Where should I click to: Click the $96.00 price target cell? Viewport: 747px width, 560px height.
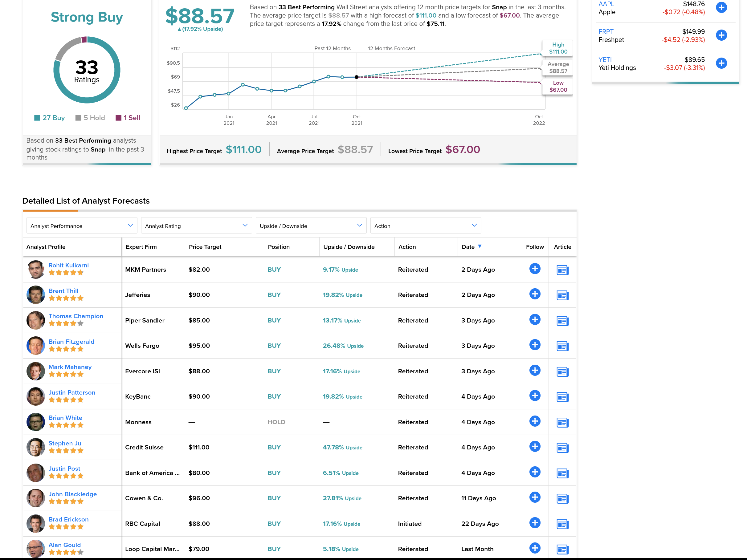pos(199,498)
